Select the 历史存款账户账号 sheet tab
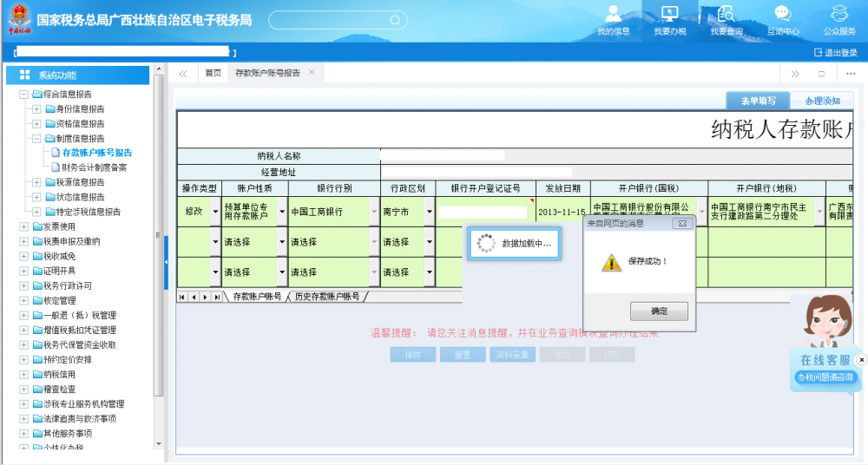Viewport: 868px width, 465px height. coord(327,297)
